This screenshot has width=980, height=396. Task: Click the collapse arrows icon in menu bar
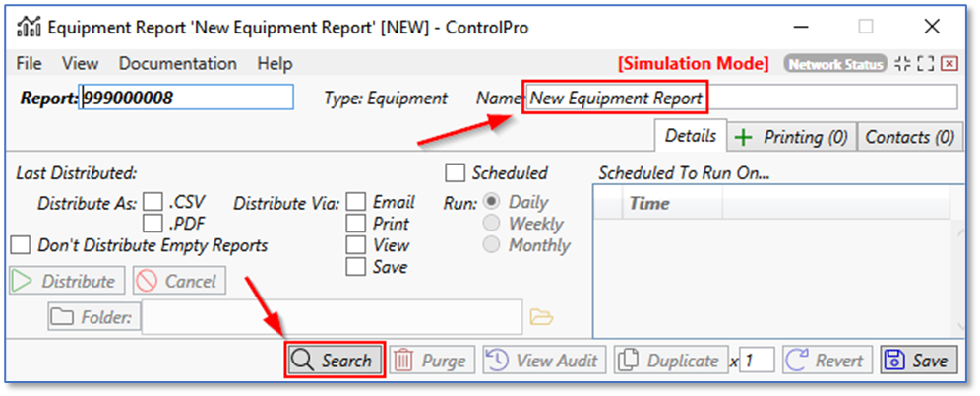tap(902, 64)
